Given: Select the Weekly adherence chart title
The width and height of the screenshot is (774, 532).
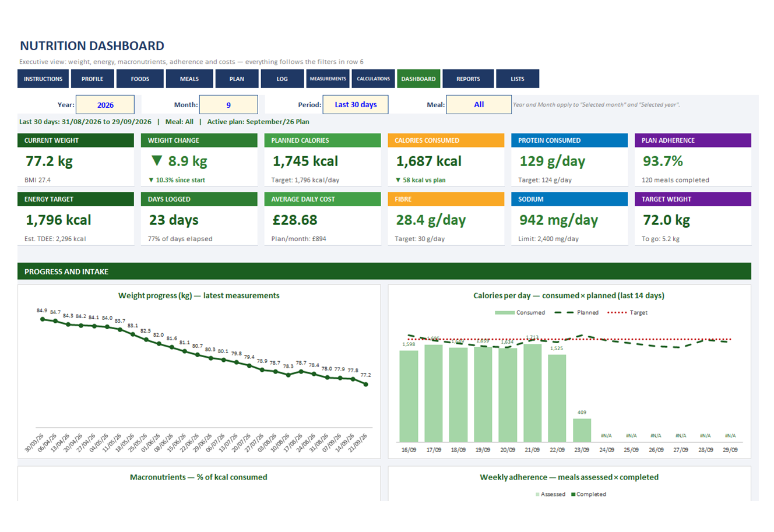Looking at the screenshot, I should pos(569,477).
